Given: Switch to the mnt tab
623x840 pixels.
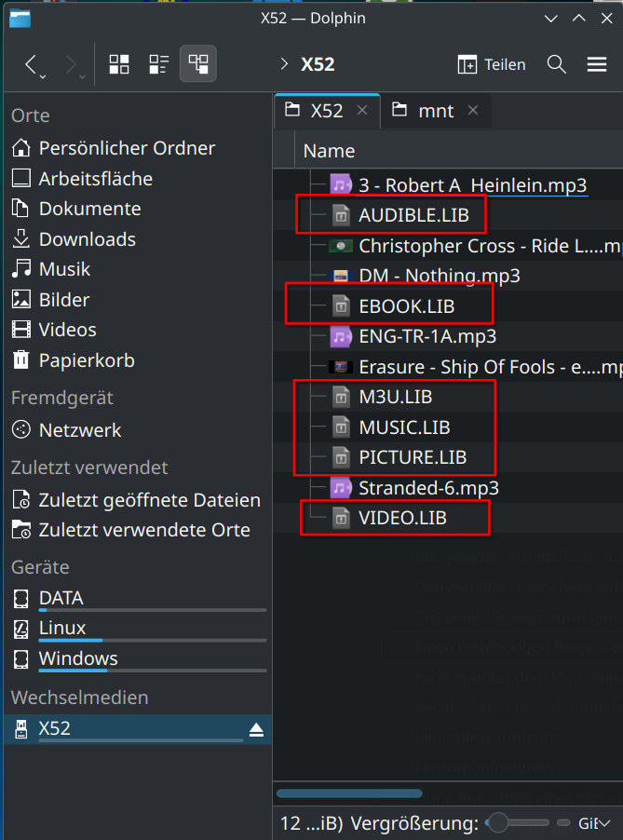Looking at the screenshot, I should pos(436,111).
